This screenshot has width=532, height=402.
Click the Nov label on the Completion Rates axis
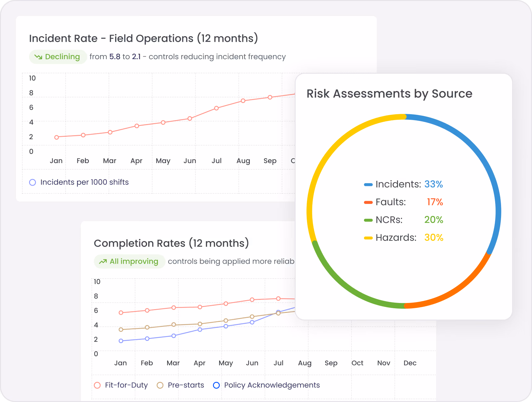[383, 363]
